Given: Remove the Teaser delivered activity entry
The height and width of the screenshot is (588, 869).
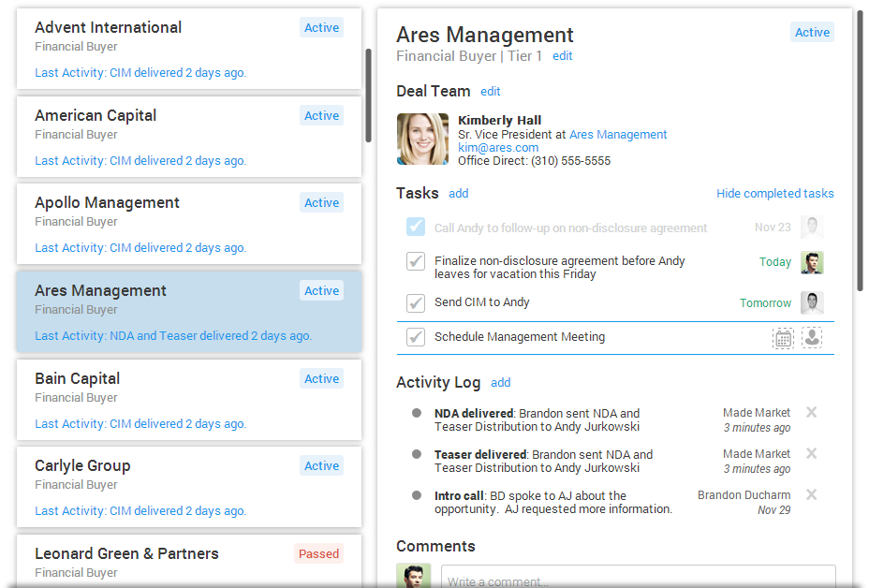Looking at the screenshot, I should coord(812,454).
